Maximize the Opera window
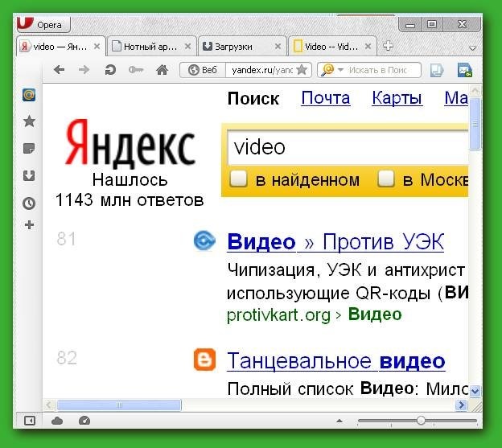 pyautogui.click(x=432, y=24)
